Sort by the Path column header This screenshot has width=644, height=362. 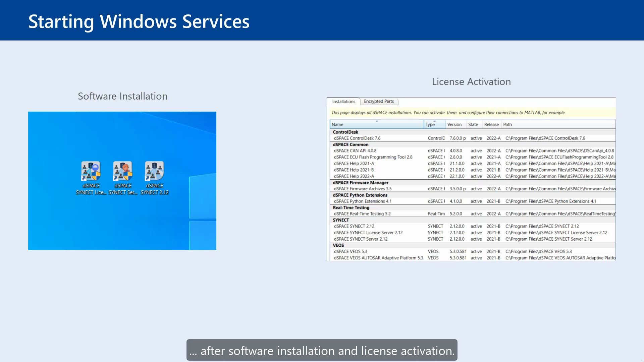coord(558,124)
